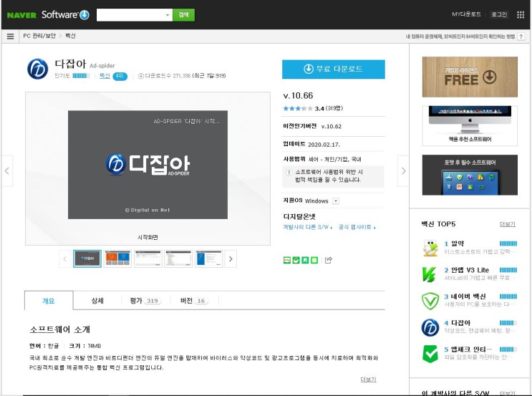Image resolution: width=532 pixels, height=396 pixels.
Task: Click the 인기도 popularity bar under title
Action: click(x=81, y=76)
